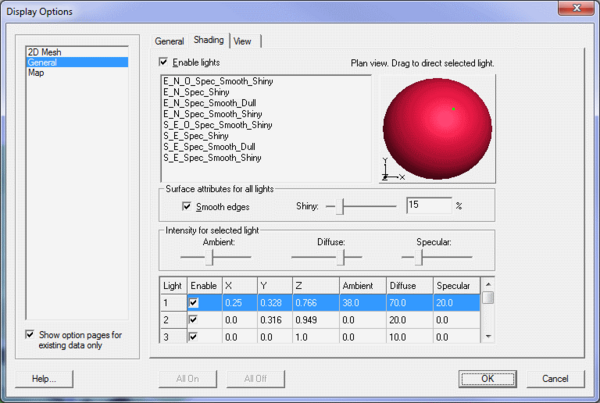Toggle the Enable lights checkbox
Image resolution: width=600 pixels, height=403 pixels.
point(165,62)
